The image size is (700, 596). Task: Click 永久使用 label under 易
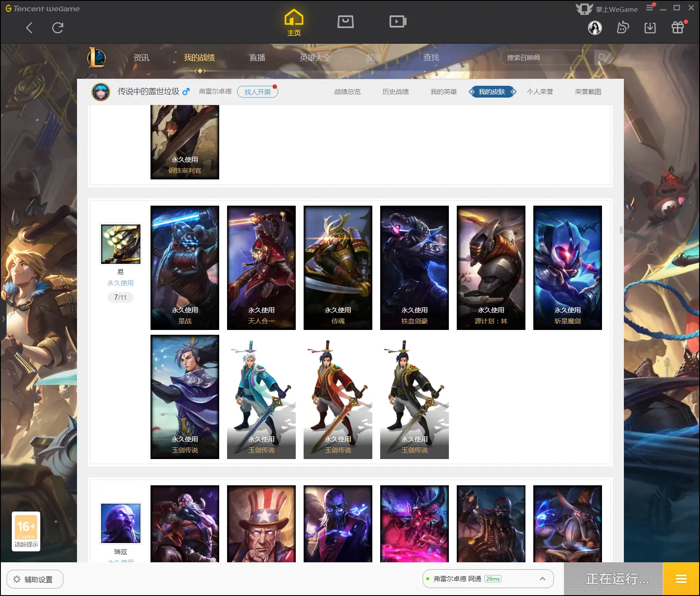(x=120, y=283)
